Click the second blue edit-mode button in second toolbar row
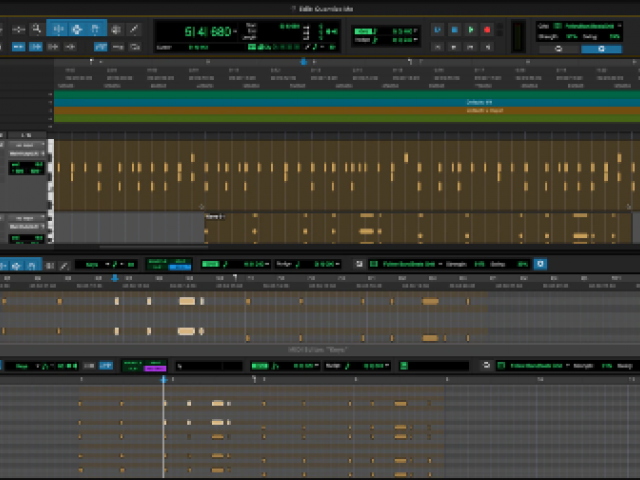The image size is (640, 480). click(x=36, y=47)
